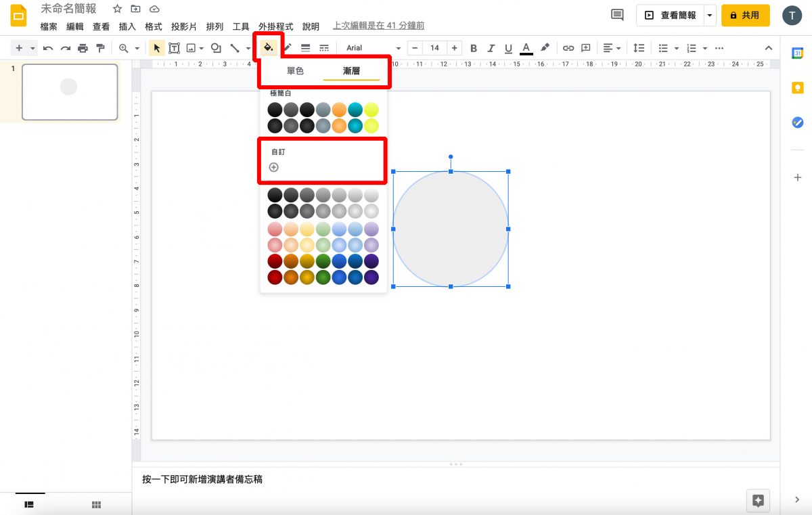Click the speaker notes field
The height and width of the screenshot is (515, 812).
tap(455, 480)
